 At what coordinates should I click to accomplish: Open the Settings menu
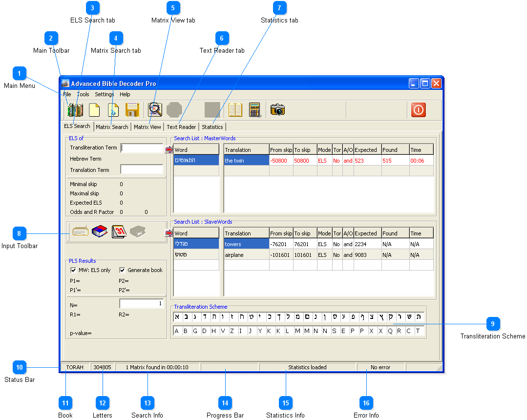coord(104,94)
